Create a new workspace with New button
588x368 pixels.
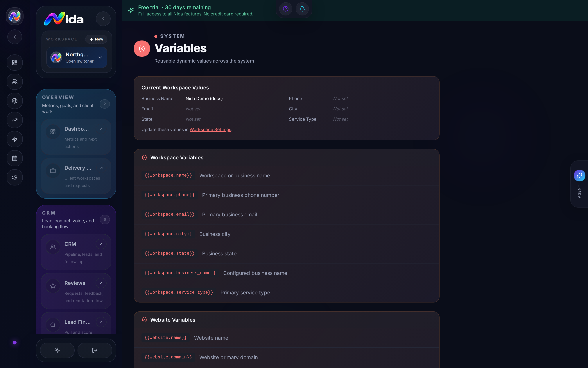tap(96, 39)
